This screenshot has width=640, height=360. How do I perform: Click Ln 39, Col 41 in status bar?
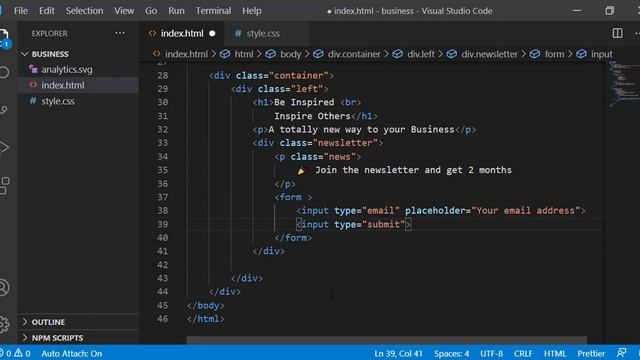coord(398,353)
